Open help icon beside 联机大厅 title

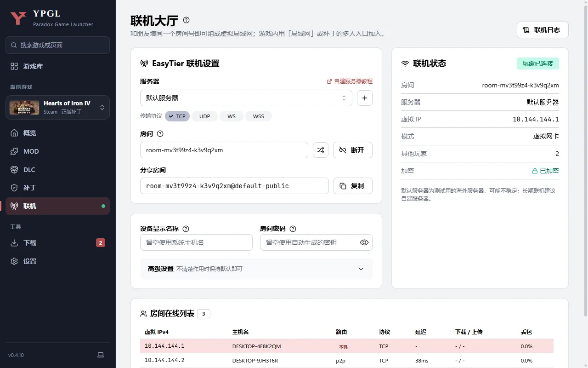coord(186,20)
